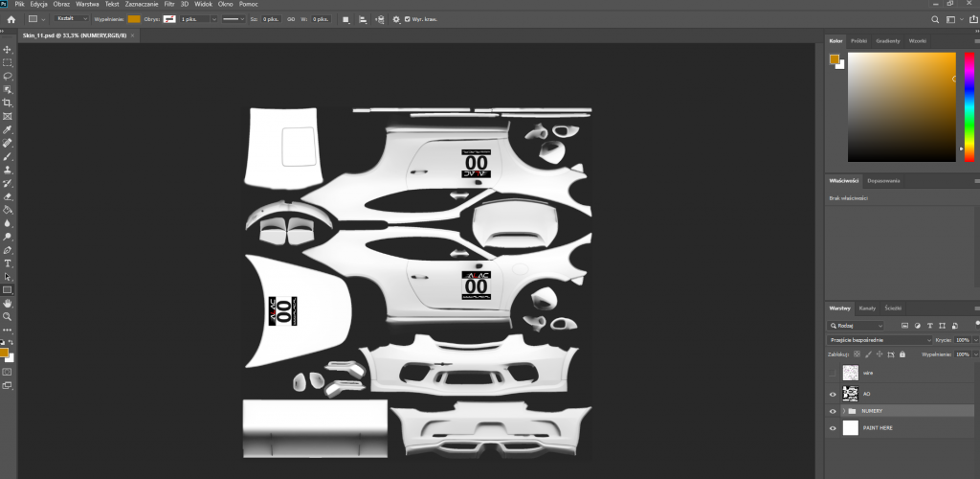Hide the AO layer
Viewport: 980px width, 479px height.
pyautogui.click(x=832, y=394)
